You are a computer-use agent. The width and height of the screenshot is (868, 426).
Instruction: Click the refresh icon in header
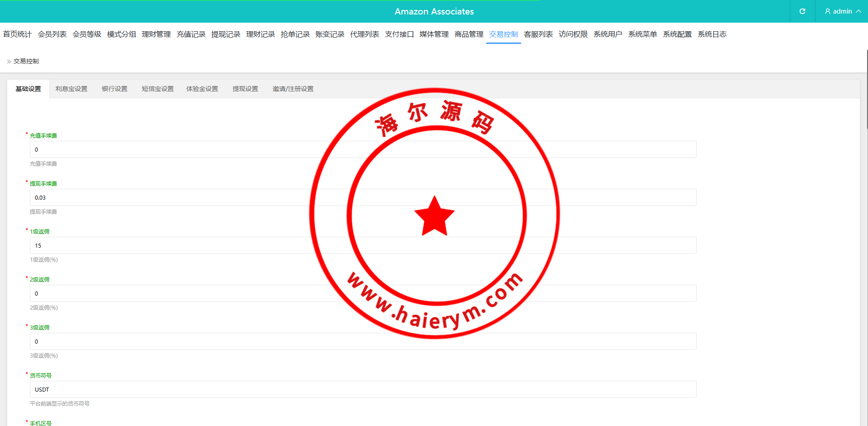(802, 11)
